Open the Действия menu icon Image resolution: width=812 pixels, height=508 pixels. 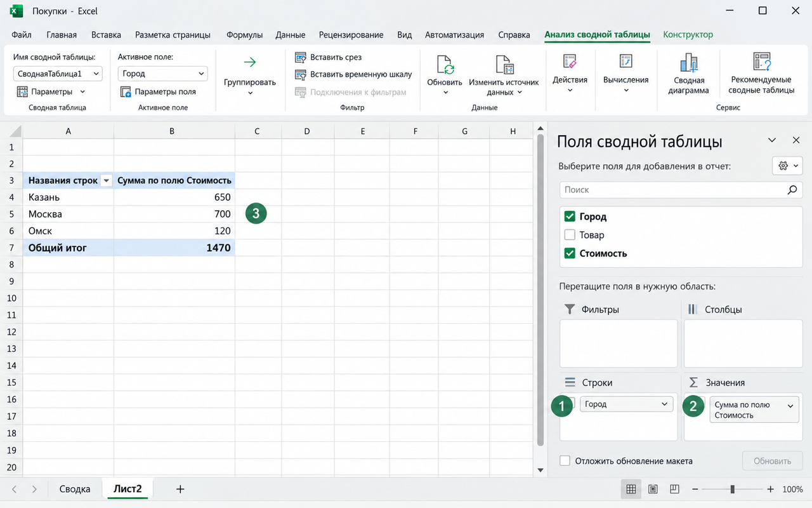570,62
